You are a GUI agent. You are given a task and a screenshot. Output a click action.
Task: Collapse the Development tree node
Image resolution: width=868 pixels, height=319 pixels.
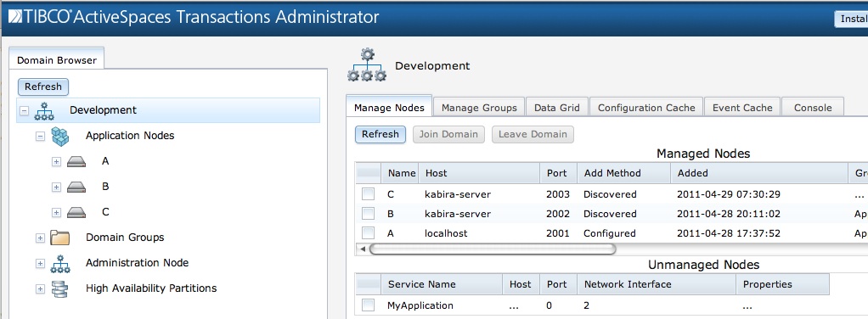24,110
